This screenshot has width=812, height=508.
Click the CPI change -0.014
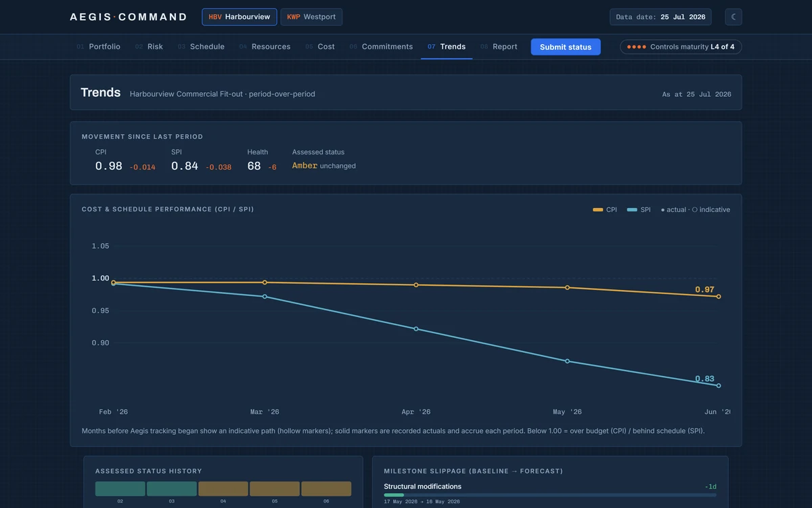coord(143,167)
